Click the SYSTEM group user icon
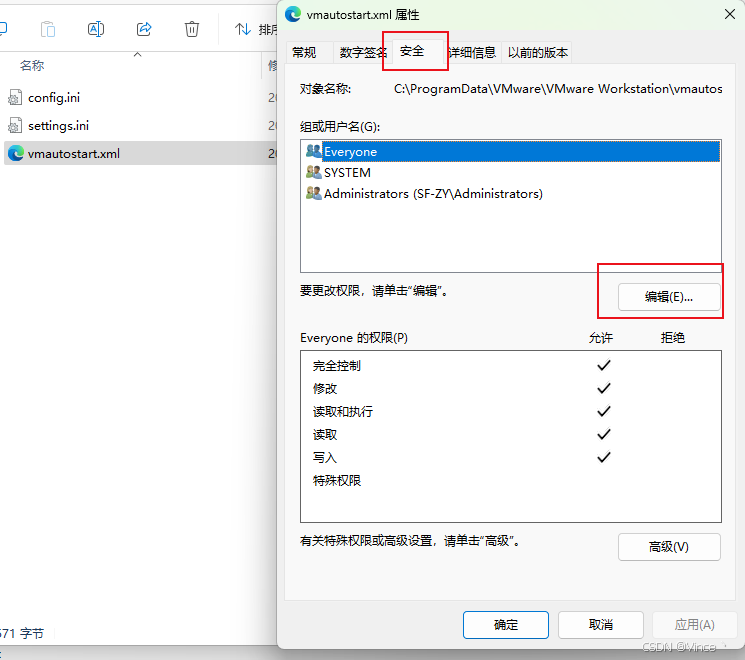Viewport: 745px width, 660px height. click(x=314, y=172)
